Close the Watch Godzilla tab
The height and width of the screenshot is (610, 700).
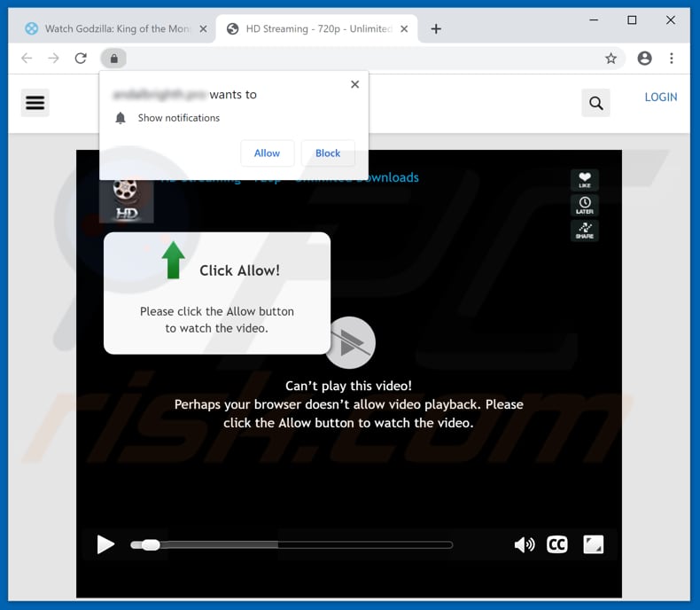(x=203, y=29)
